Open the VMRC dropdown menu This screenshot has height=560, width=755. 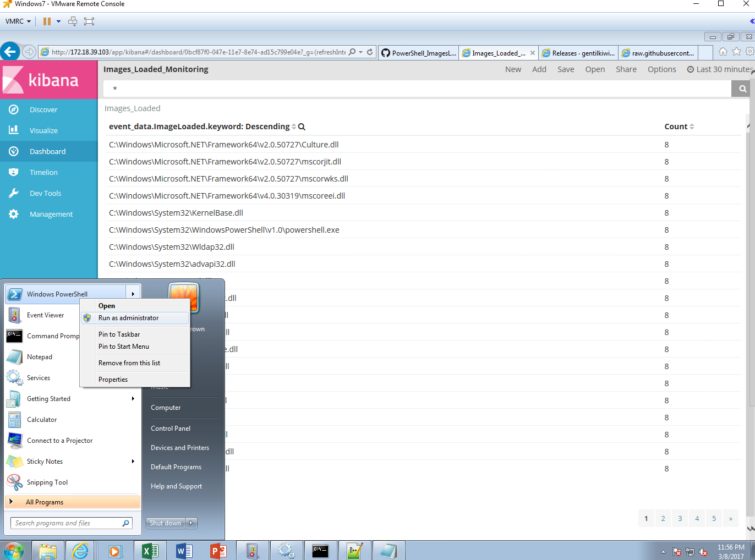point(18,21)
